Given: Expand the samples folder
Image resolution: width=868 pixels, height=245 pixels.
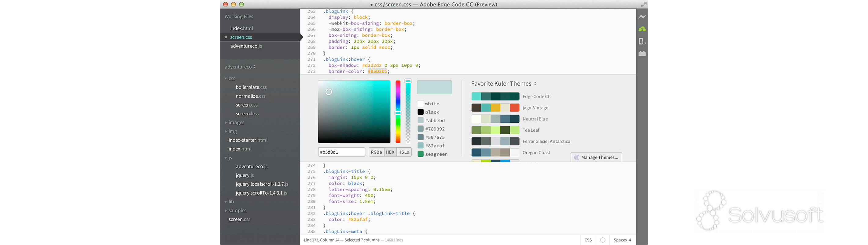Looking at the screenshot, I should click(226, 211).
